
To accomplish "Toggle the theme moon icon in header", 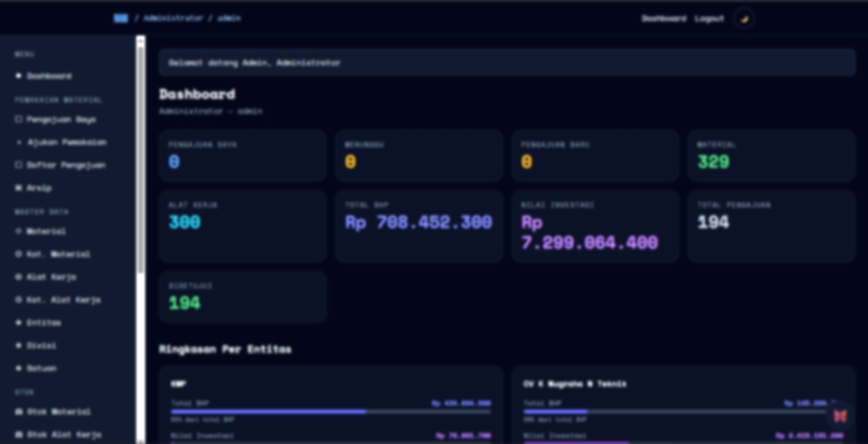I will 744,18.
